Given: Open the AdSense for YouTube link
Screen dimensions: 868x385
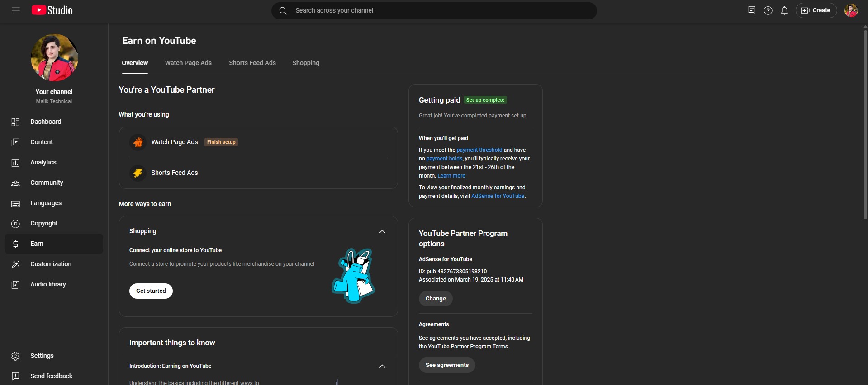Looking at the screenshot, I should pyautogui.click(x=498, y=196).
